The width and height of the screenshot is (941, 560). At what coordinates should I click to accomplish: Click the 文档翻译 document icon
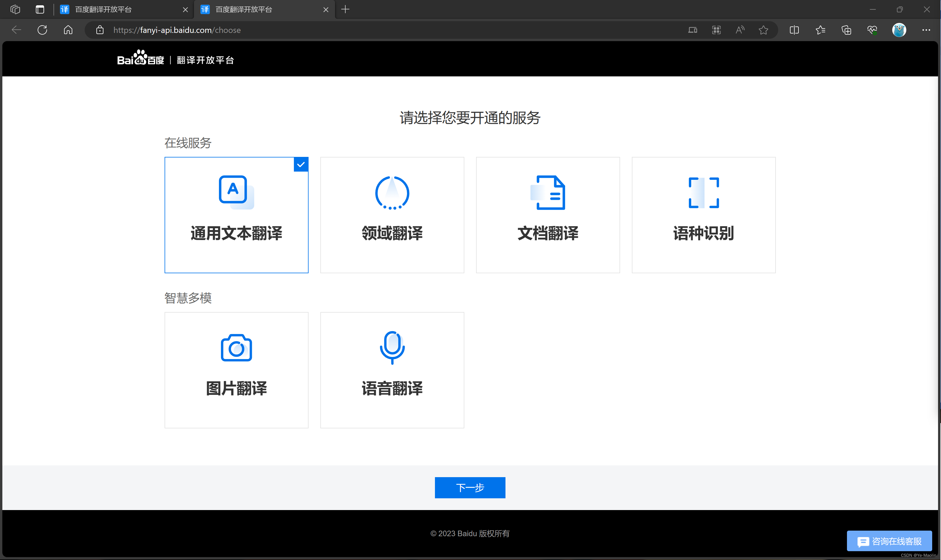pyautogui.click(x=548, y=192)
